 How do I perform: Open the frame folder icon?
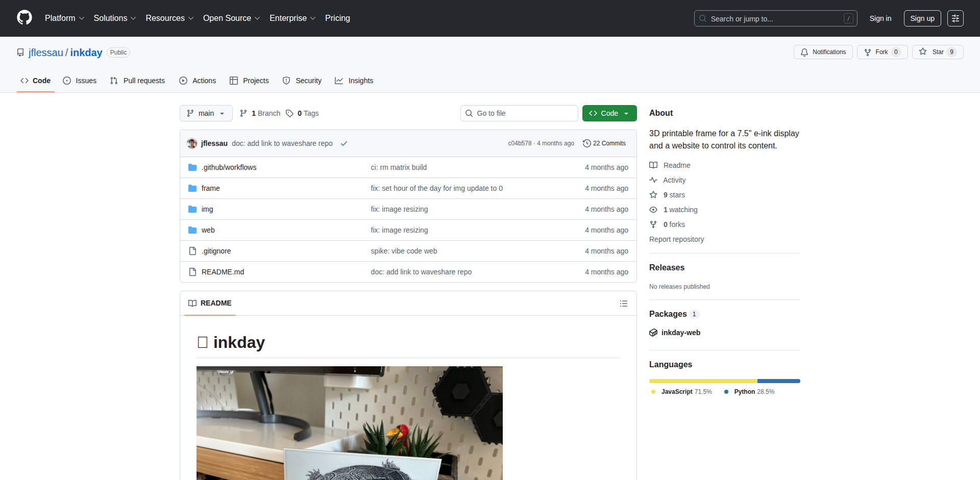click(x=192, y=188)
